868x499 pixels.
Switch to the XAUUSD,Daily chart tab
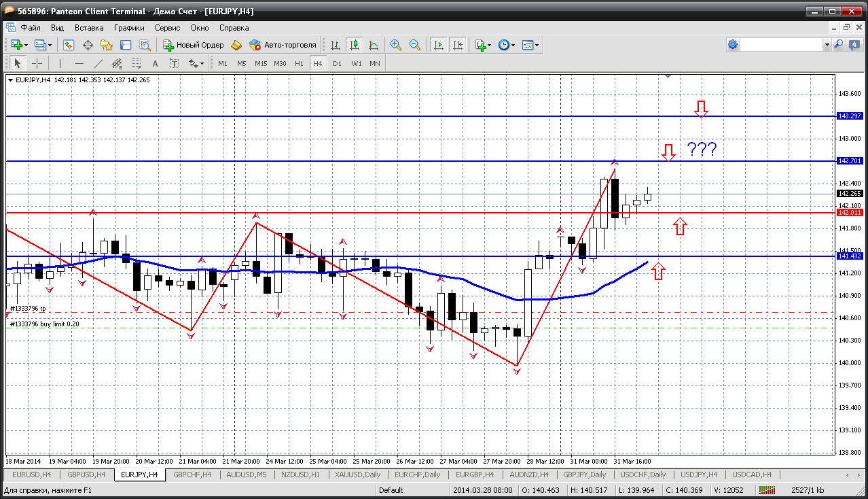point(357,475)
